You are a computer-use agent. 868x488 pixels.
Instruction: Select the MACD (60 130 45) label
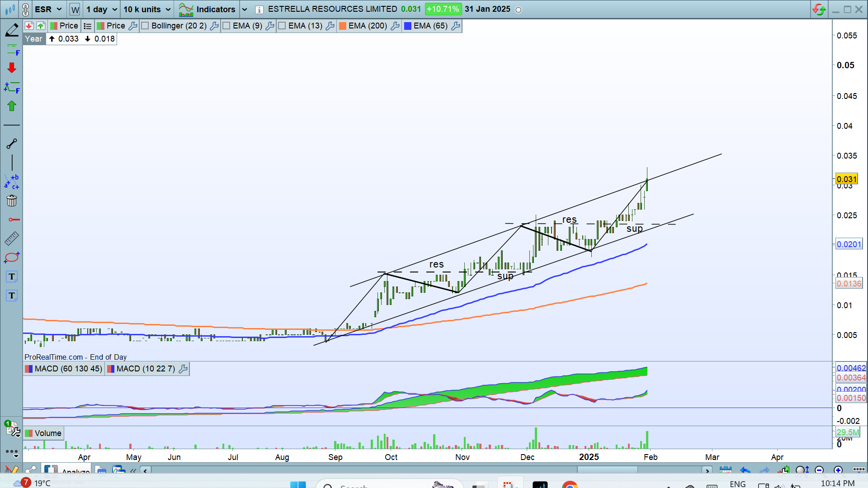pyautogui.click(x=64, y=369)
